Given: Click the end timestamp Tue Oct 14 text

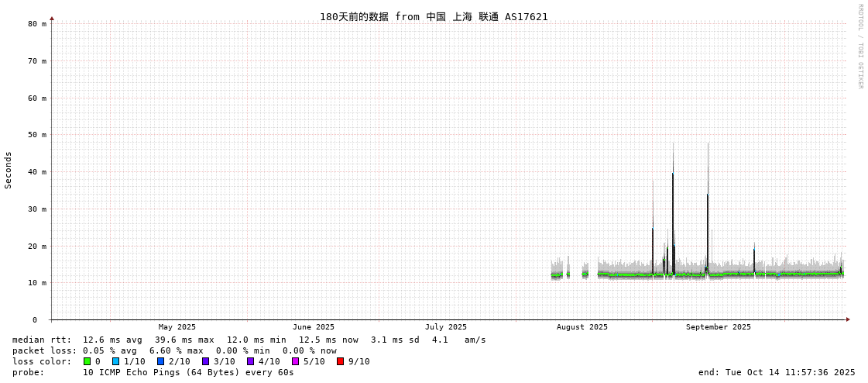Looking at the screenshot, I should 777,372.
